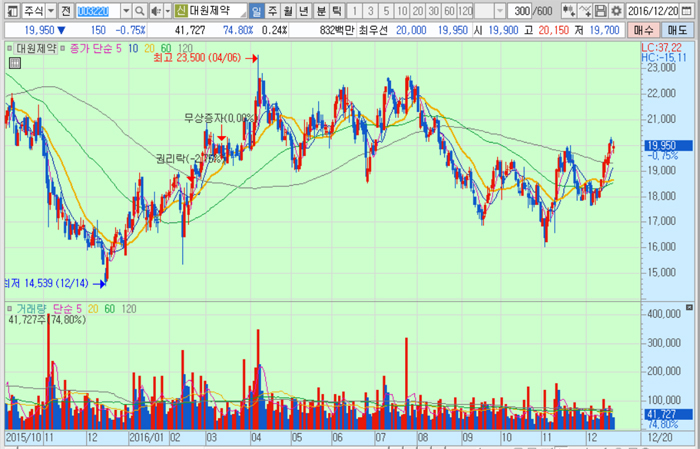This screenshot has height=449, width=700.
Task: Open the calendar date picker icon
Action: pyautogui.click(x=693, y=10)
